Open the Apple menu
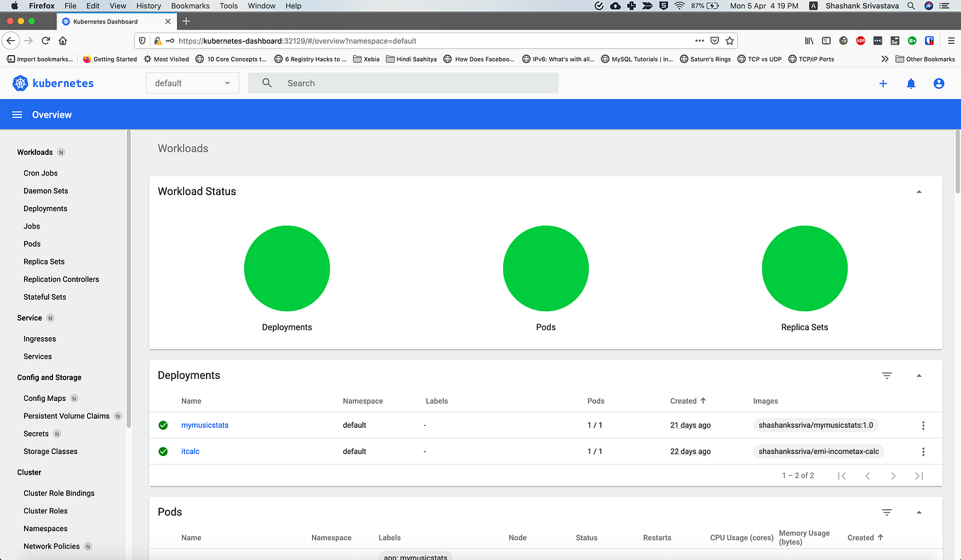961x560 pixels. click(14, 6)
